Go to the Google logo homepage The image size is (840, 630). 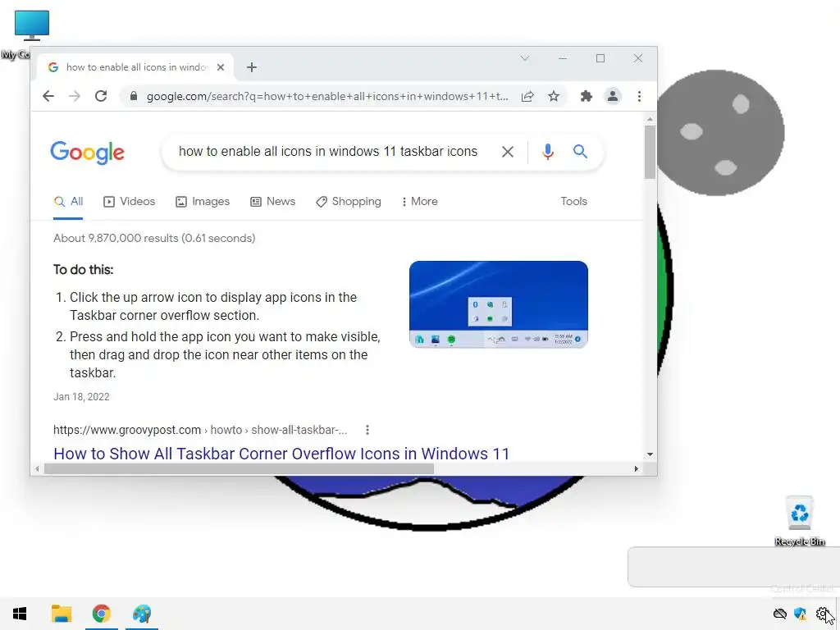point(87,152)
